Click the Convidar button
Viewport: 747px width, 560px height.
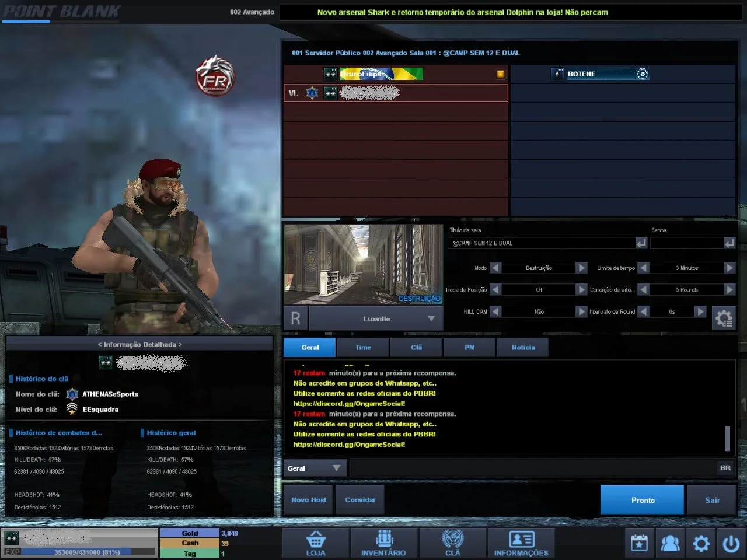point(360,500)
